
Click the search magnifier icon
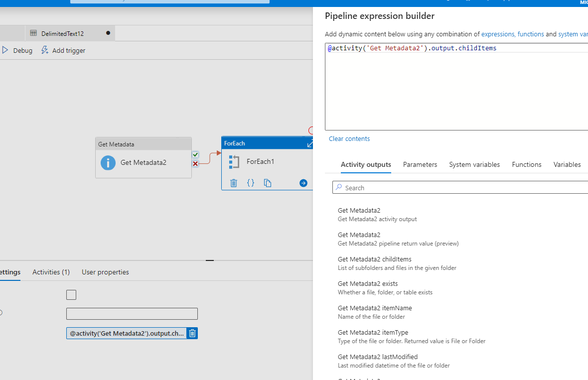point(339,187)
